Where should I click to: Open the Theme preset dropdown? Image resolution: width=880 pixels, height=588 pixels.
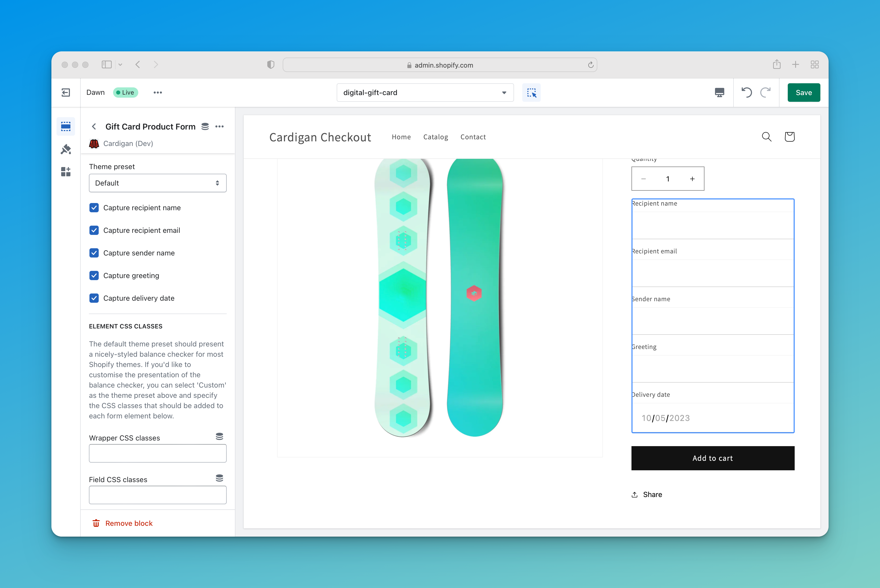point(158,183)
